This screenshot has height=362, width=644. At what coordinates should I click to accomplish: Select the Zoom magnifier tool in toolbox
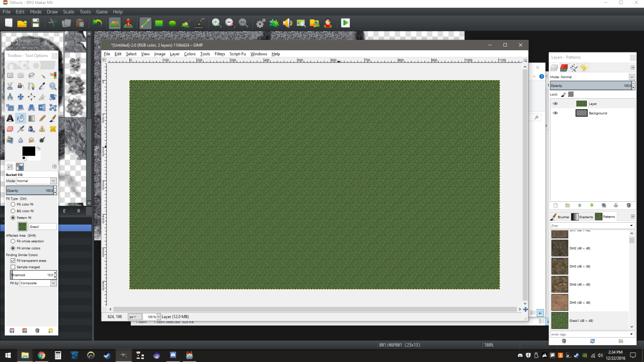(53, 86)
